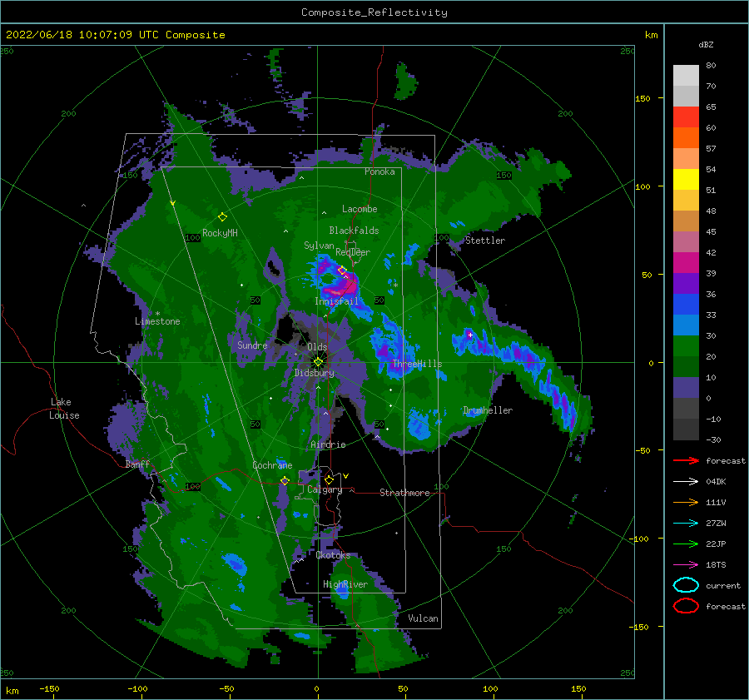749x700 pixels.
Task: Select the dark green 20 dBZ swatch
Action: click(686, 367)
